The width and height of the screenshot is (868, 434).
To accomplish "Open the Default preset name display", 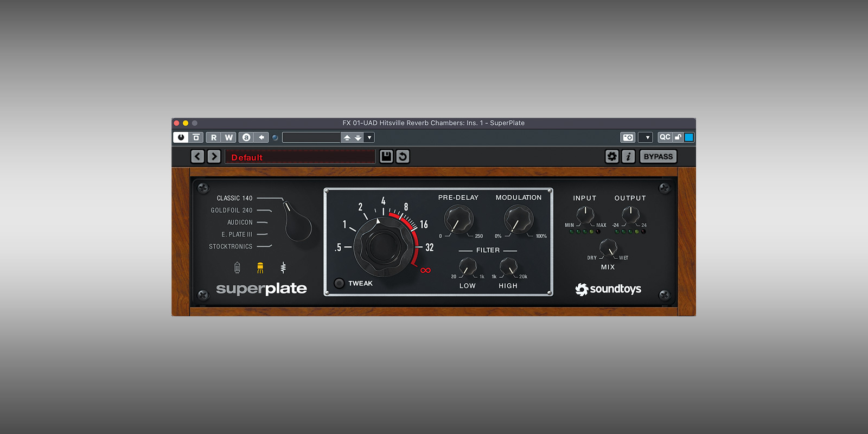I will pyautogui.click(x=300, y=157).
